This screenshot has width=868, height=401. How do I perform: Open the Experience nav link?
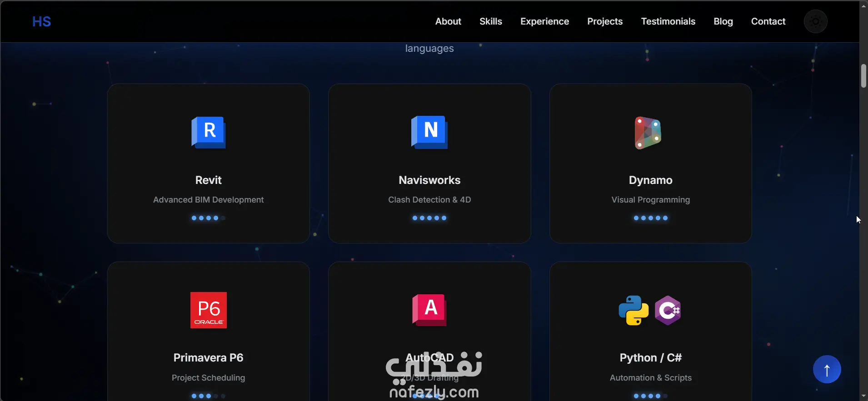point(544,21)
